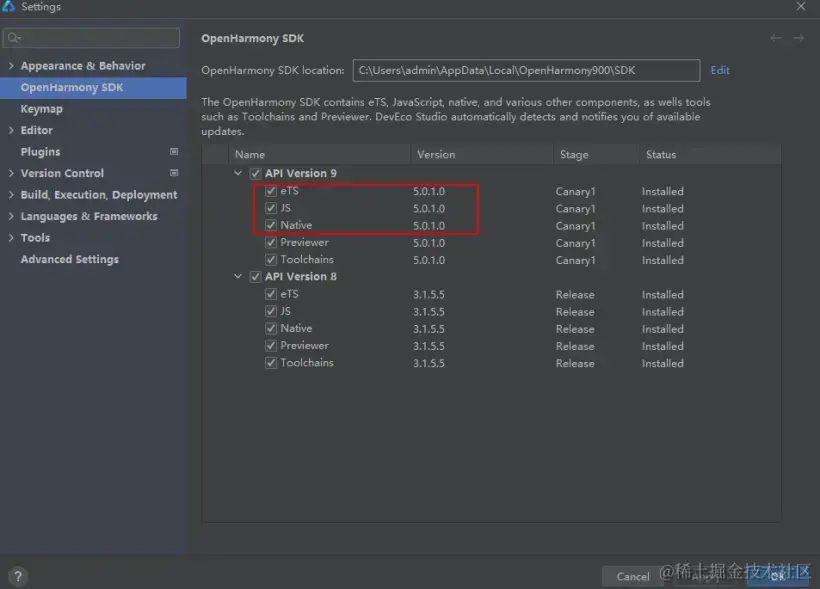This screenshot has height=589, width=820.
Task: Click Canary1 stage in eTS row
Action: coord(575,191)
